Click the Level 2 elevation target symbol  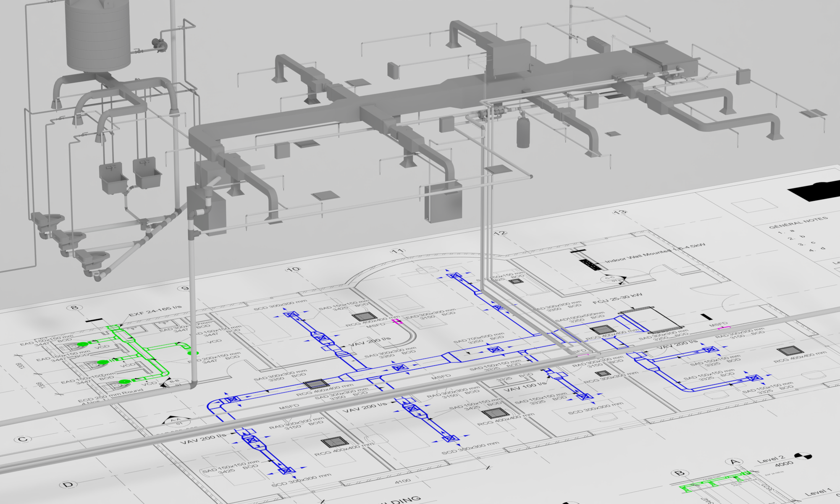click(x=803, y=457)
